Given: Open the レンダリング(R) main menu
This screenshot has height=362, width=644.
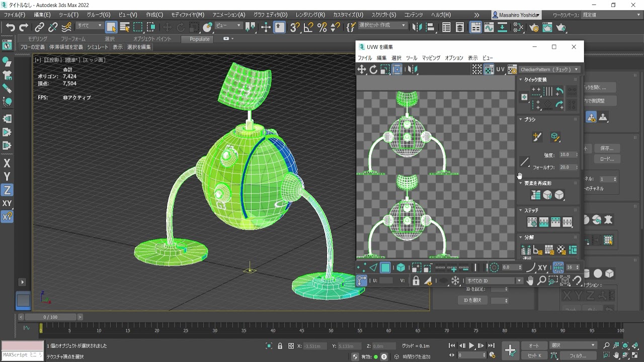Looking at the screenshot, I should coord(310,15).
